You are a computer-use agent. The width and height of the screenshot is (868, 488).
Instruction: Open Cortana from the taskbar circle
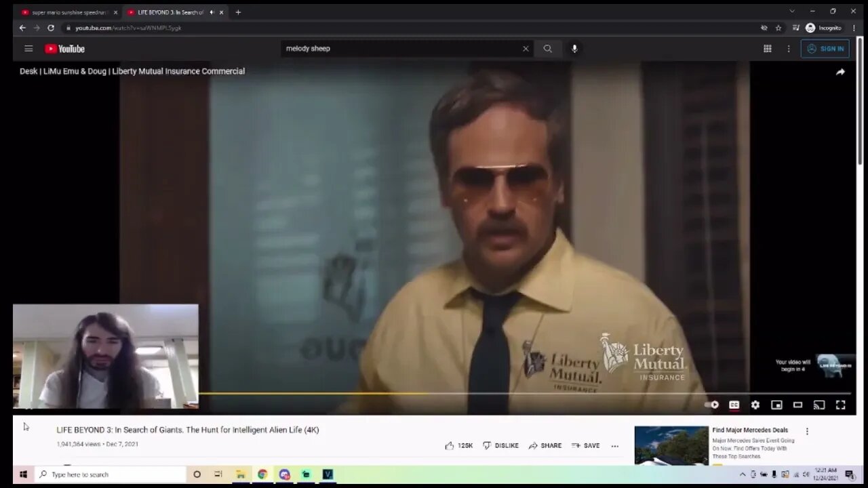click(x=197, y=474)
